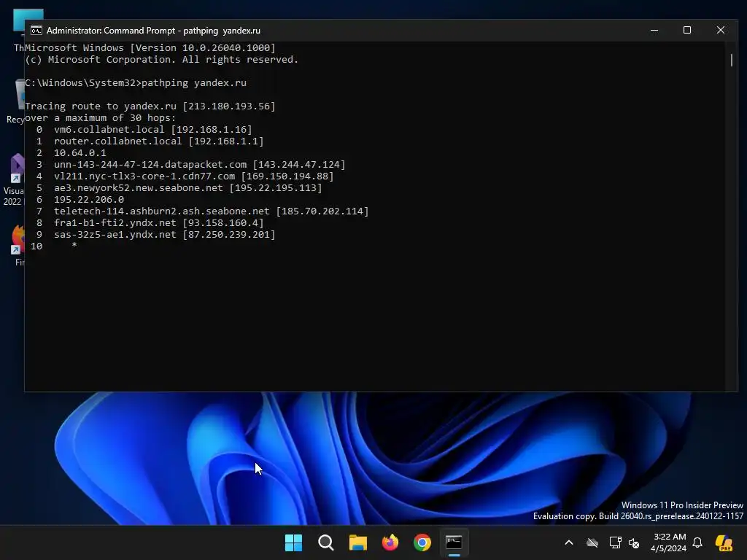
Task: Click 'Microsoft Windows [Version 10.0.26040.1000]' line
Action: click(150, 47)
